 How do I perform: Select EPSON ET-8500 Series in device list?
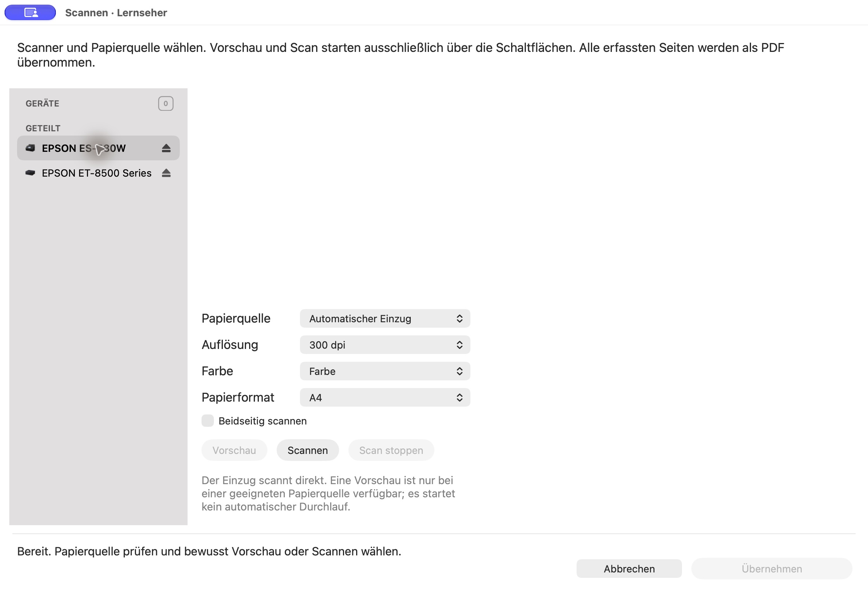click(98, 173)
